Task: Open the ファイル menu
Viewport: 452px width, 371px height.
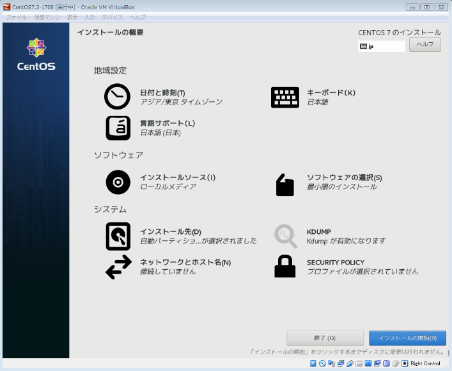Action: coord(17,17)
